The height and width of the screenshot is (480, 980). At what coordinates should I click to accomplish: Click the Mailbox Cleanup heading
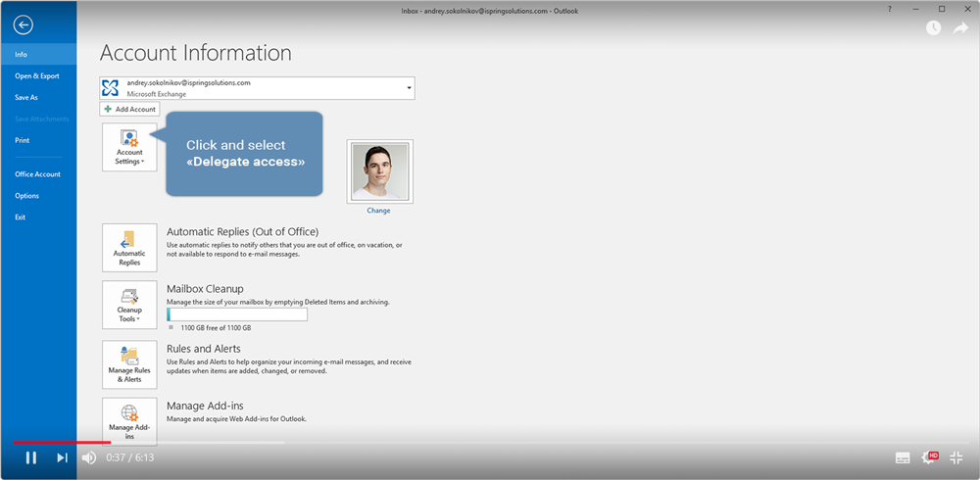205,289
